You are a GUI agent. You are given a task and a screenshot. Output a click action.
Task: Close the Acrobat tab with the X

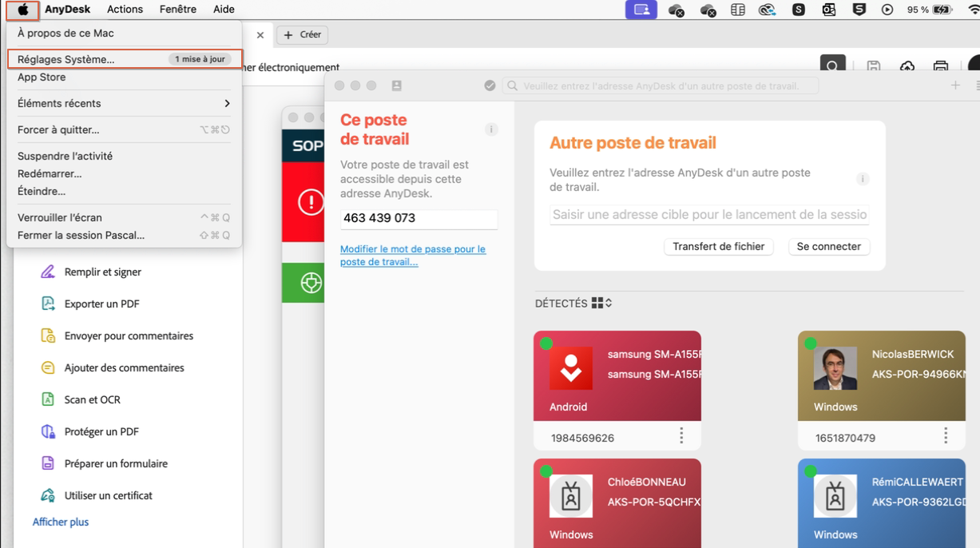pos(260,35)
